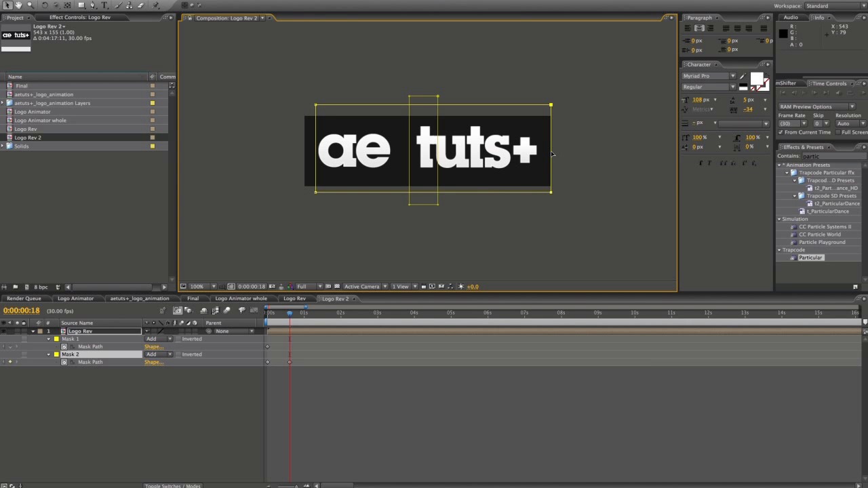Screen dimensions: 868x488
Task: Open the Regular font style dropdown
Action: point(709,87)
